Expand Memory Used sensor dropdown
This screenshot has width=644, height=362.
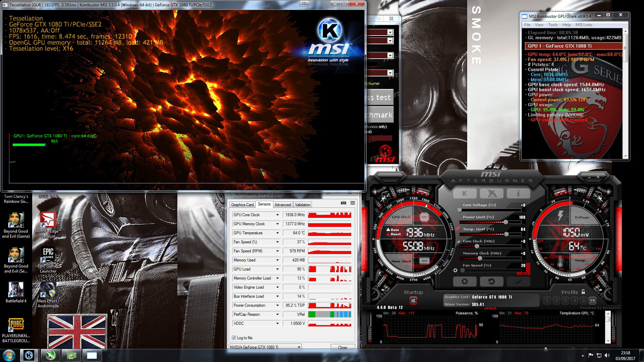(277, 260)
